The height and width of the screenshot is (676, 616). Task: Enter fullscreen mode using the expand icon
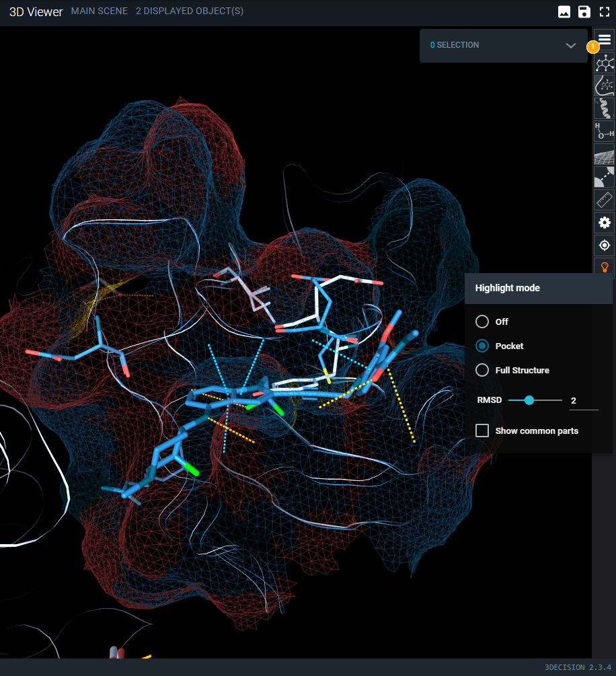coord(604,11)
